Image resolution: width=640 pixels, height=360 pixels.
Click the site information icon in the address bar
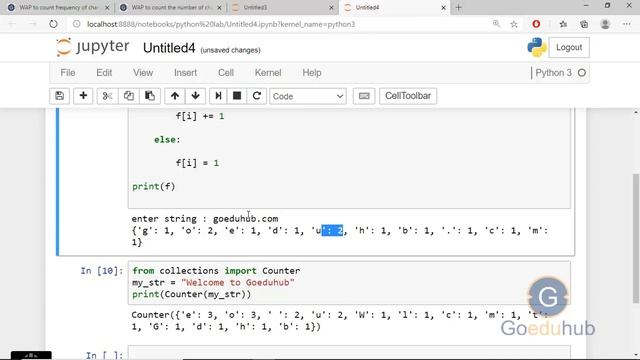pos(76,24)
